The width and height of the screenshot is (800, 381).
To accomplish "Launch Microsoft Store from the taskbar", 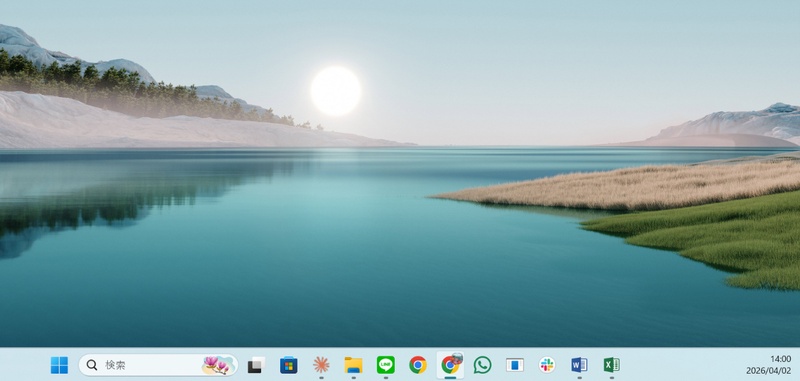I will pyautogui.click(x=289, y=365).
